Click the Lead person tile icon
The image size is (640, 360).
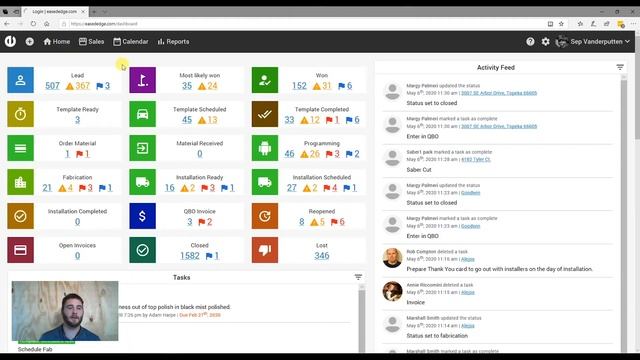click(20, 80)
